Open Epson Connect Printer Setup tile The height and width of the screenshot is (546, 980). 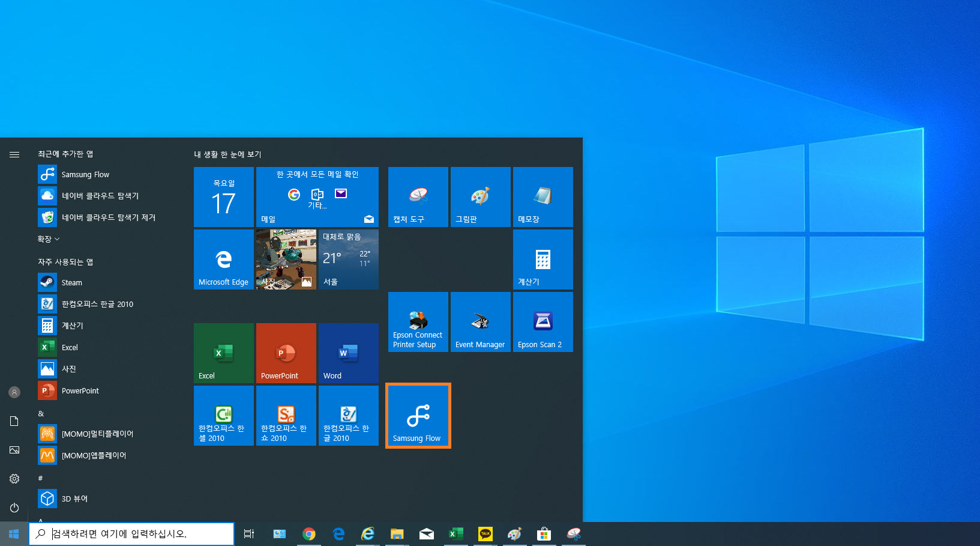(x=418, y=322)
